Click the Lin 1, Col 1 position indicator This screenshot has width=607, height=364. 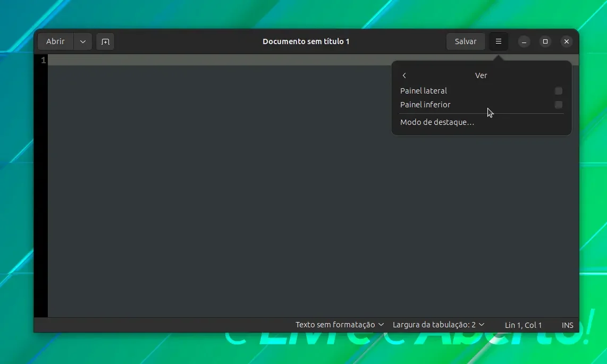tap(523, 325)
